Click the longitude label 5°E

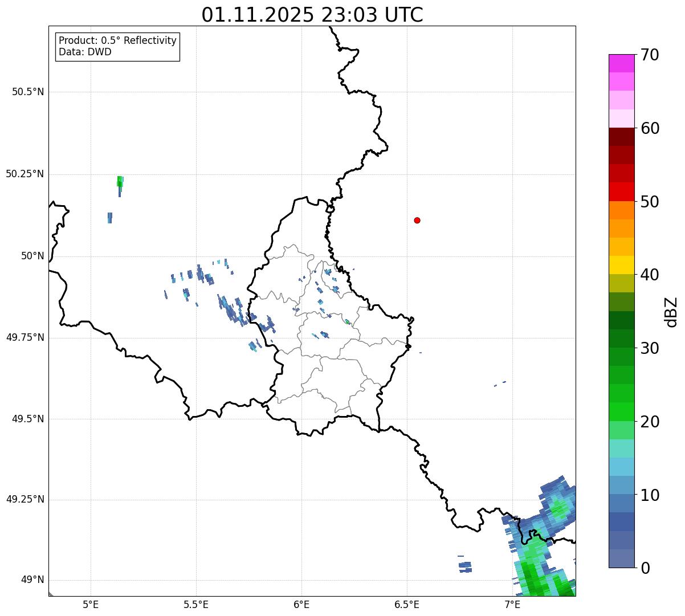(x=91, y=604)
